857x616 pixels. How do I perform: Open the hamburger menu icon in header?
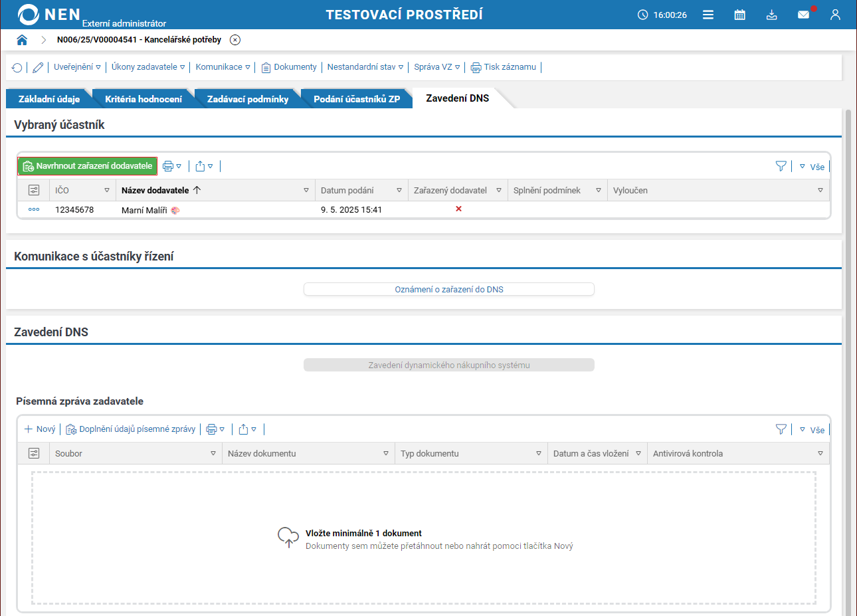[x=708, y=15]
